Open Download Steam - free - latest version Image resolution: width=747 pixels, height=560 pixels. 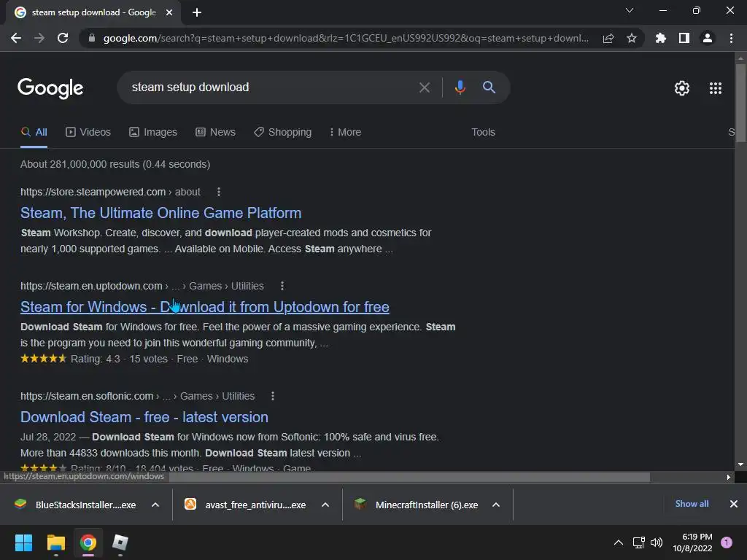pos(144,417)
